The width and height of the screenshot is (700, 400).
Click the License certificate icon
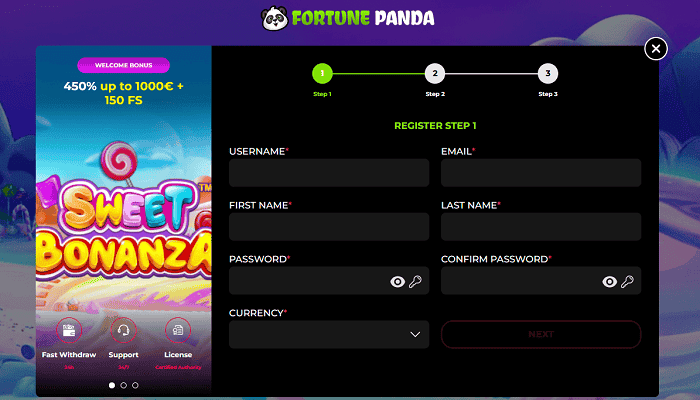177,329
